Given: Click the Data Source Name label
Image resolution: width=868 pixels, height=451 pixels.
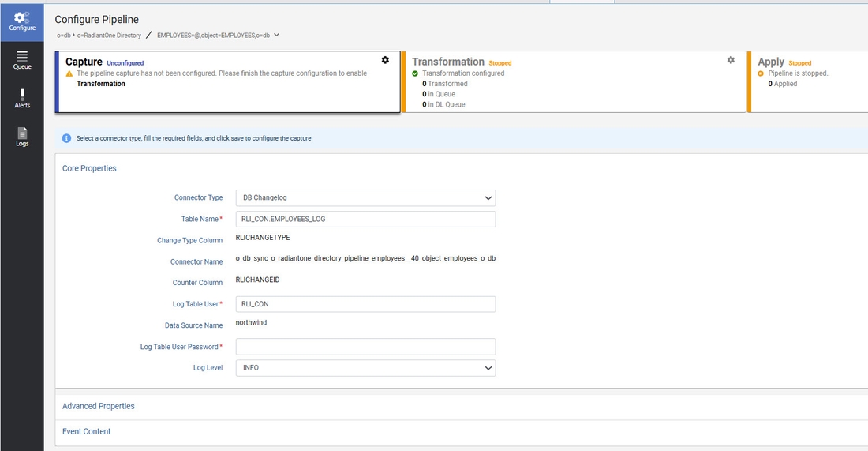Looking at the screenshot, I should (x=194, y=325).
